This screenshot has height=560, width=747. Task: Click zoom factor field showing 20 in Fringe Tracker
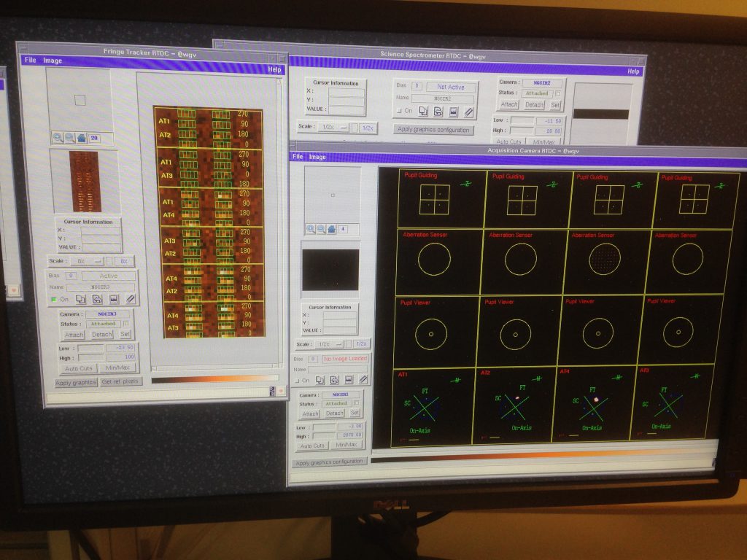[94, 138]
